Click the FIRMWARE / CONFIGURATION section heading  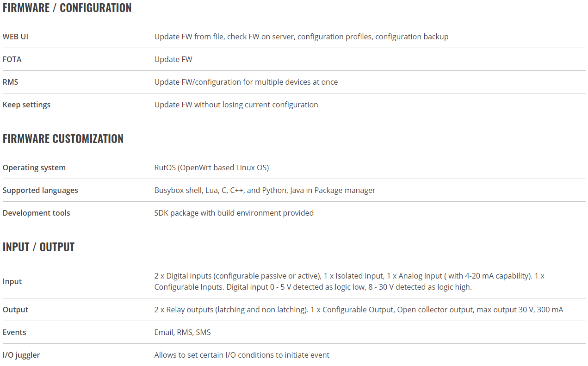pyautogui.click(x=67, y=8)
